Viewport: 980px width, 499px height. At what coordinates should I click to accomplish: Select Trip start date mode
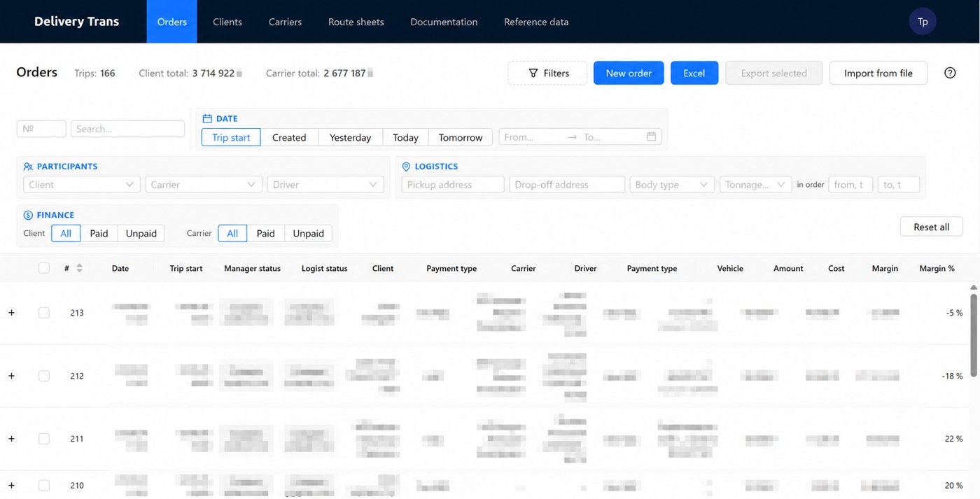pyautogui.click(x=231, y=137)
